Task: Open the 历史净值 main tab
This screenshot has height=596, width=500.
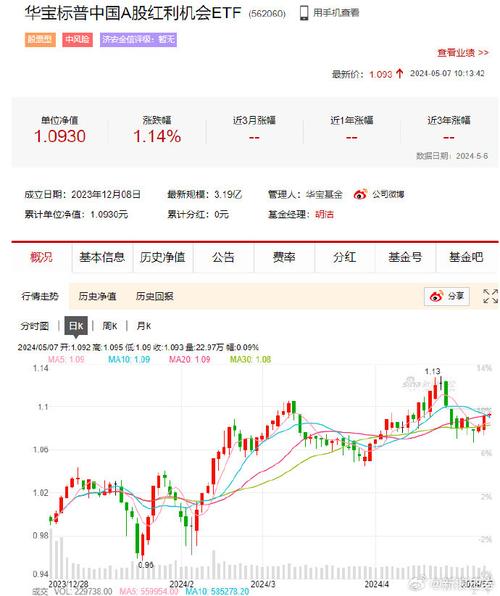Action: [x=163, y=257]
